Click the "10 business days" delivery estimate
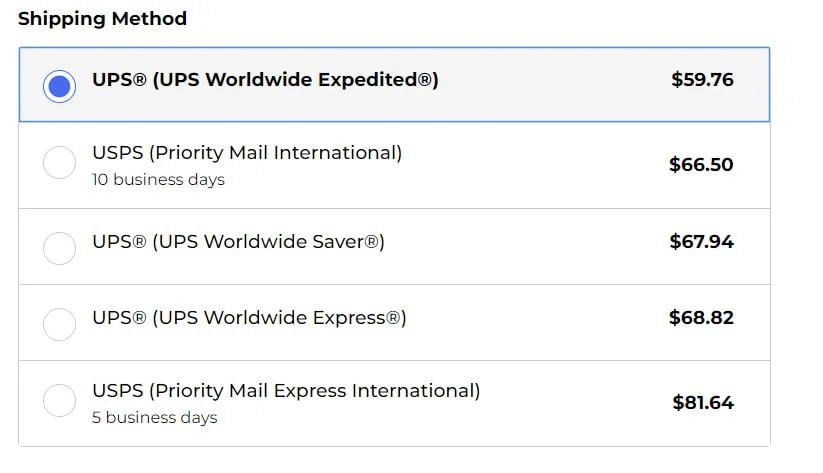 coord(158,180)
